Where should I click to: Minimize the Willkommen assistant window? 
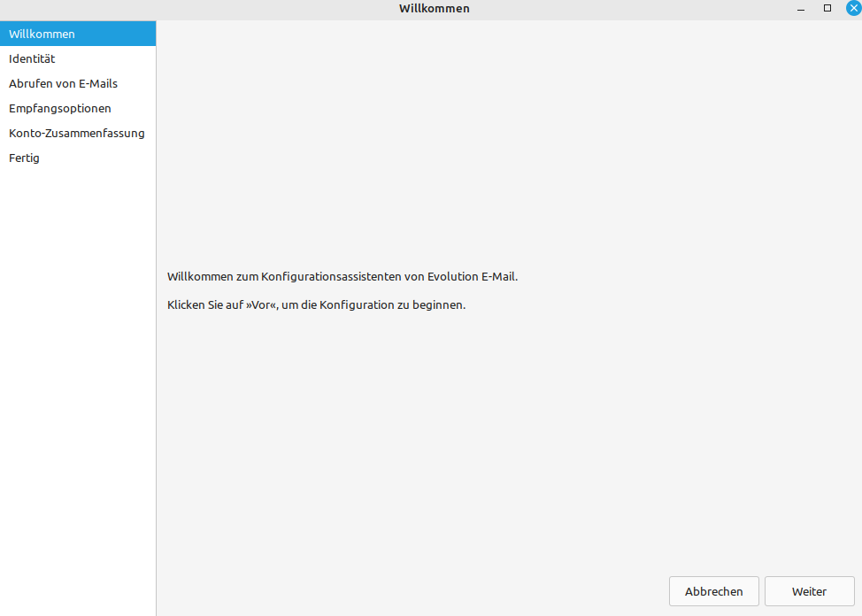[800, 8]
